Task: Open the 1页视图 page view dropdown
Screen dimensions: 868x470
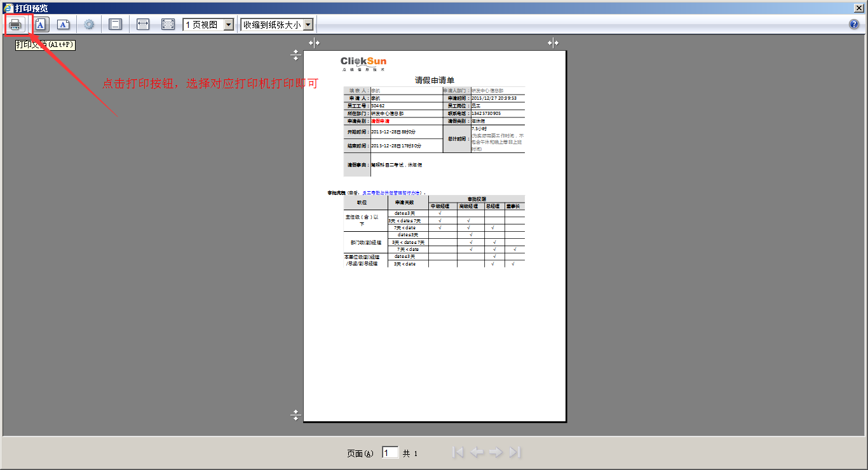Action: tap(229, 25)
